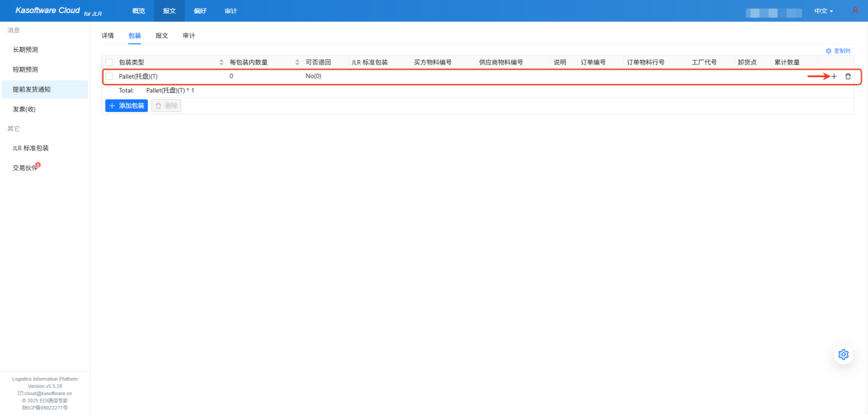This screenshot has height=415, width=868.
Task: Open the floating settings gear button
Action: (x=843, y=354)
